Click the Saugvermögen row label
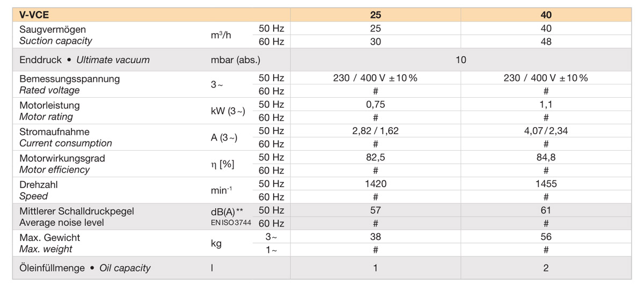Viewport: 644px width, 293px height. (53, 29)
